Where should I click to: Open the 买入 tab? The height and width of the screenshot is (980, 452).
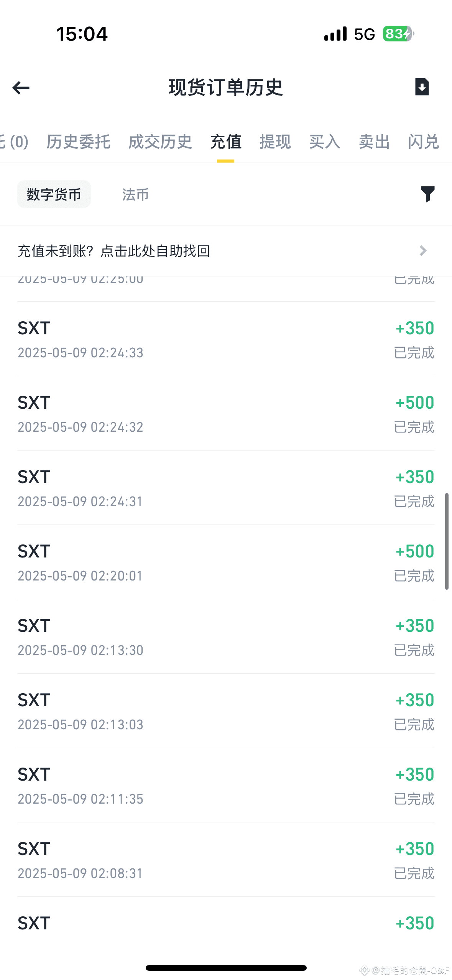coord(325,142)
